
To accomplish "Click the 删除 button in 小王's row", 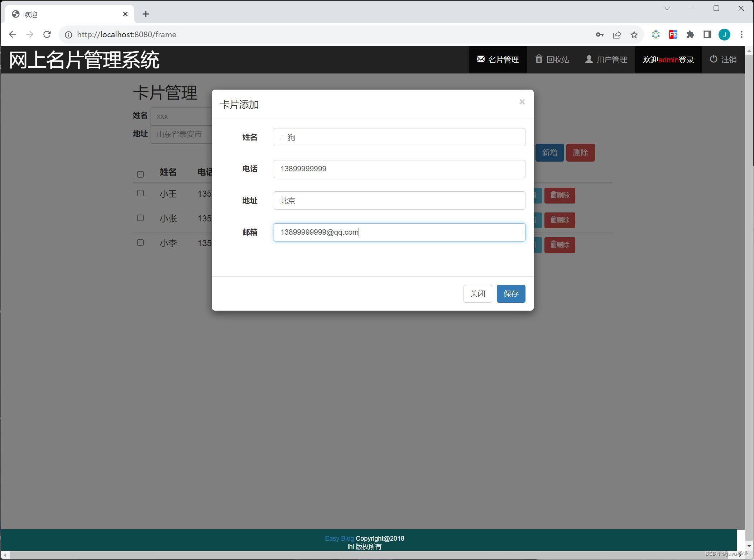I will click(560, 195).
